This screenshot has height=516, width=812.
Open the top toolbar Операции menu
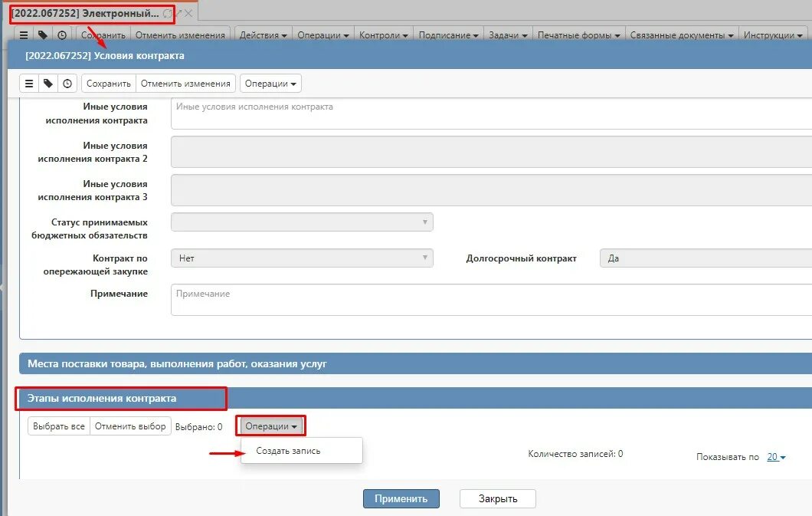click(323, 35)
